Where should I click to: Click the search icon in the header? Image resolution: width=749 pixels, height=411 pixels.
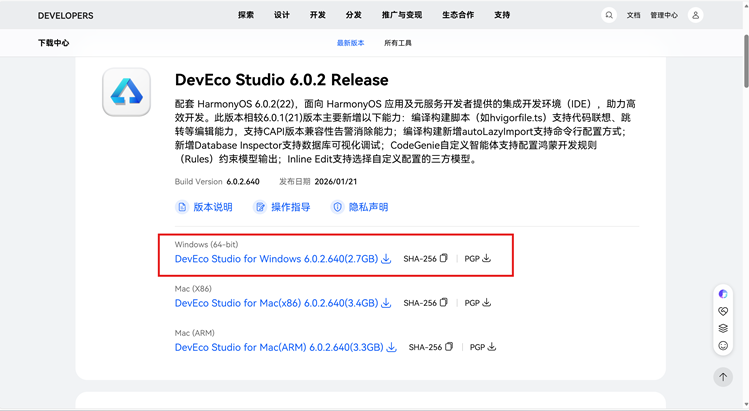[x=609, y=15]
